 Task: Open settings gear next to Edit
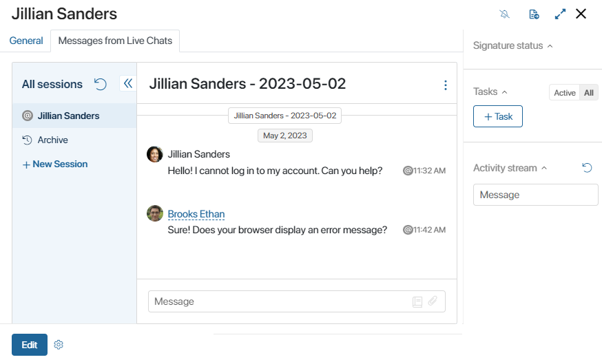pyautogui.click(x=59, y=345)
